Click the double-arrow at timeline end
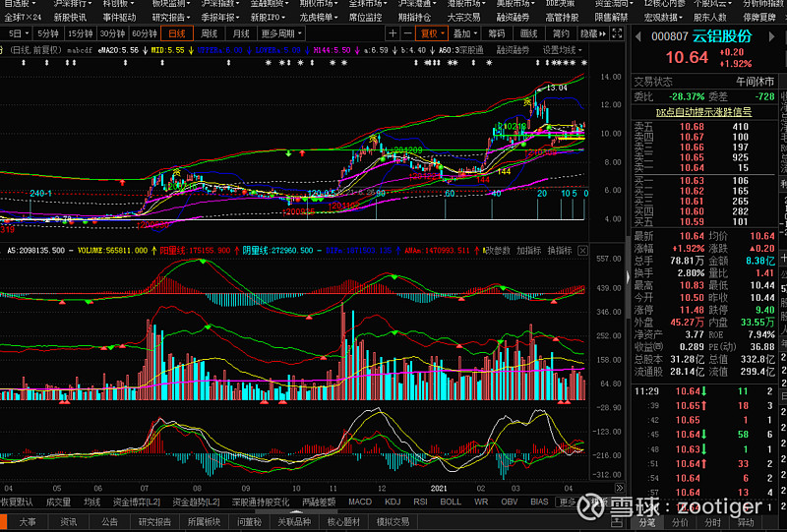The width and height of the screenshot is (787, 532). pos(620,488)
